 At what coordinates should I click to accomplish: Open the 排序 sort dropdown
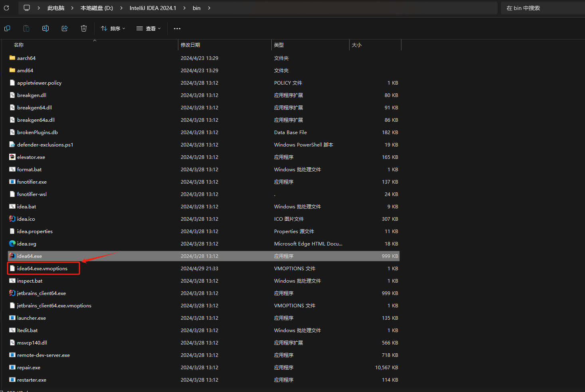(x=113, y=29)
